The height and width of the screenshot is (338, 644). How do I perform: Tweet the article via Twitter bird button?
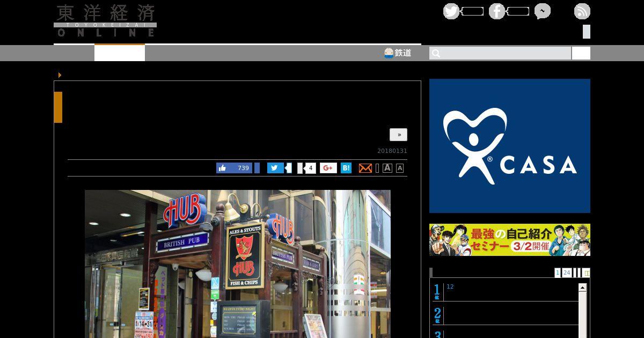click(x=275, y=168)
